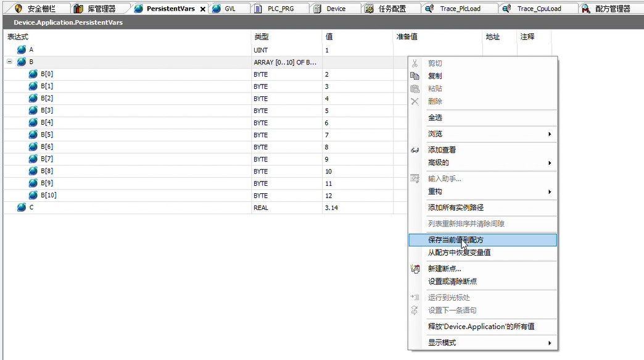
Task: Expand the 显示模式 submenu arrow
Action: (x=550, y=343)
